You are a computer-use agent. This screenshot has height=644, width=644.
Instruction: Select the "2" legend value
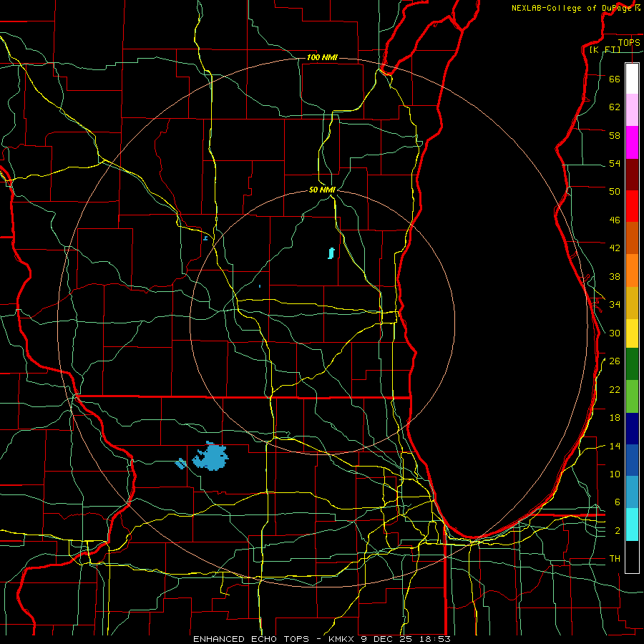618,531
